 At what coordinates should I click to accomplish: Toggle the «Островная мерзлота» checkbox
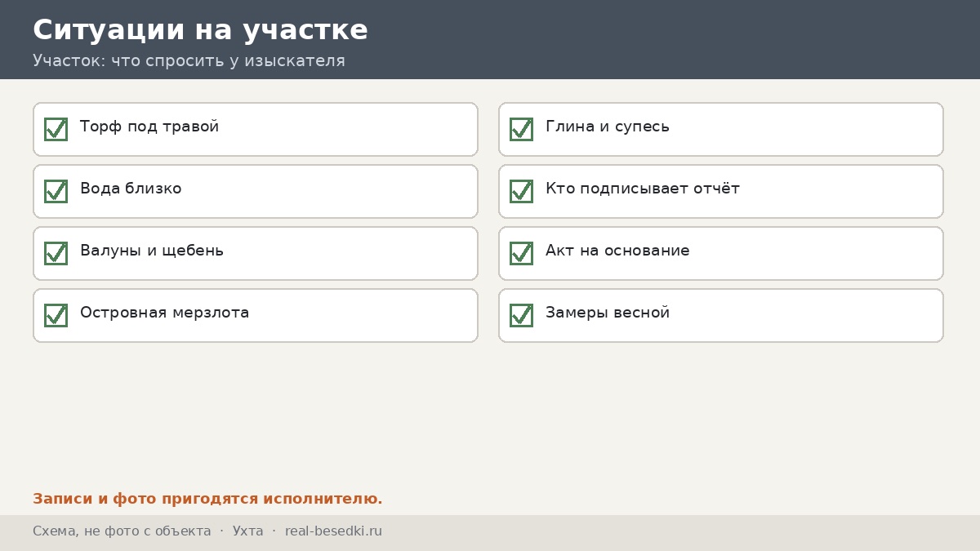click(x=56, y=315)
